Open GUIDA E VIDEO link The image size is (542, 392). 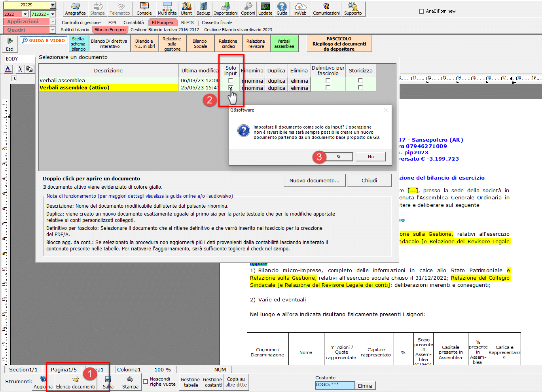coord(44,40)
